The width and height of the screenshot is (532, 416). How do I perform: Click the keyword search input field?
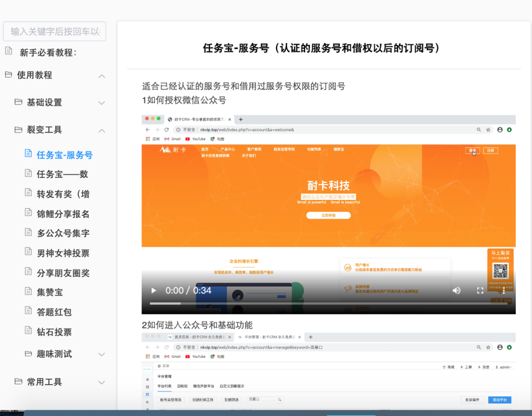coord(54,31)
